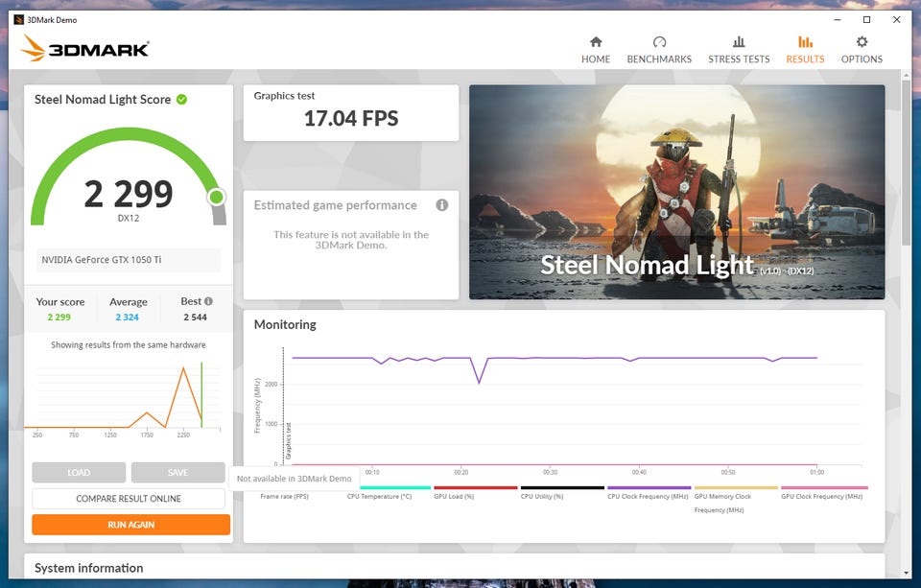Click the score distribution chart
Image resolution: width=921 pixels, height=588 pixels.
[124, 398]
